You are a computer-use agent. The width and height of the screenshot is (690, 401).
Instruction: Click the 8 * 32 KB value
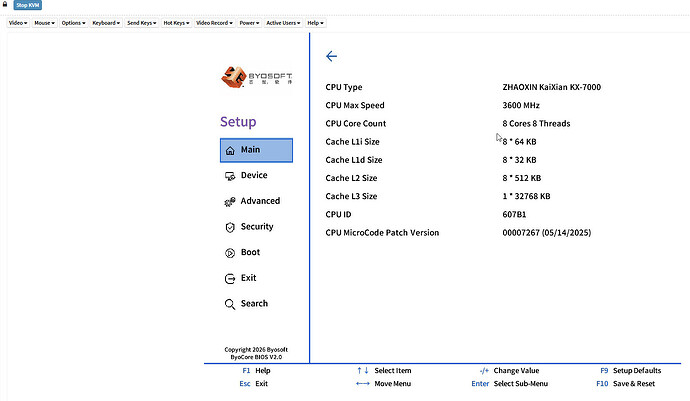coord(519,160)
